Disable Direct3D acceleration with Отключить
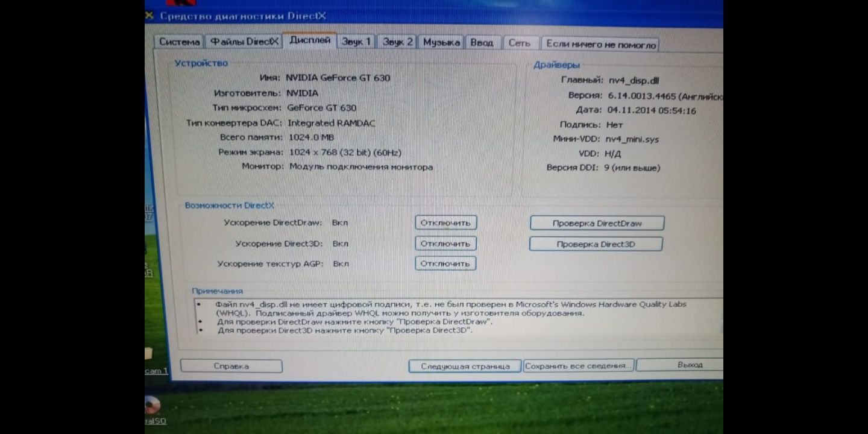This screenshot has width=868, height=434. 445,244
